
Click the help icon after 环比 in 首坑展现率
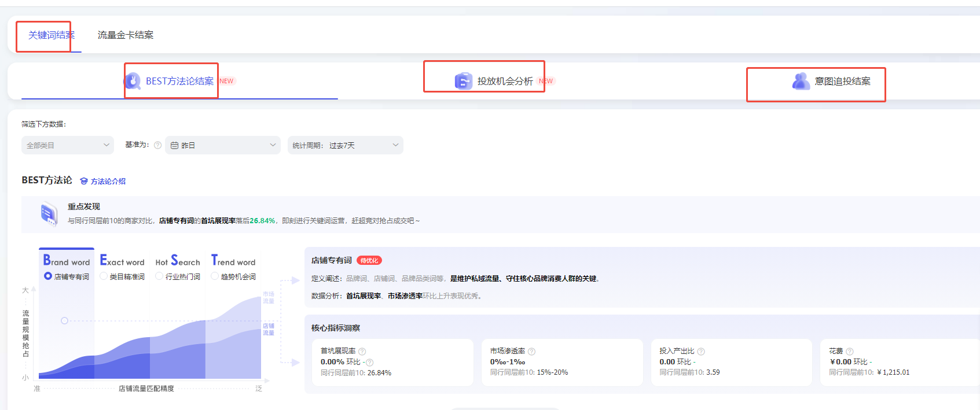370,363
